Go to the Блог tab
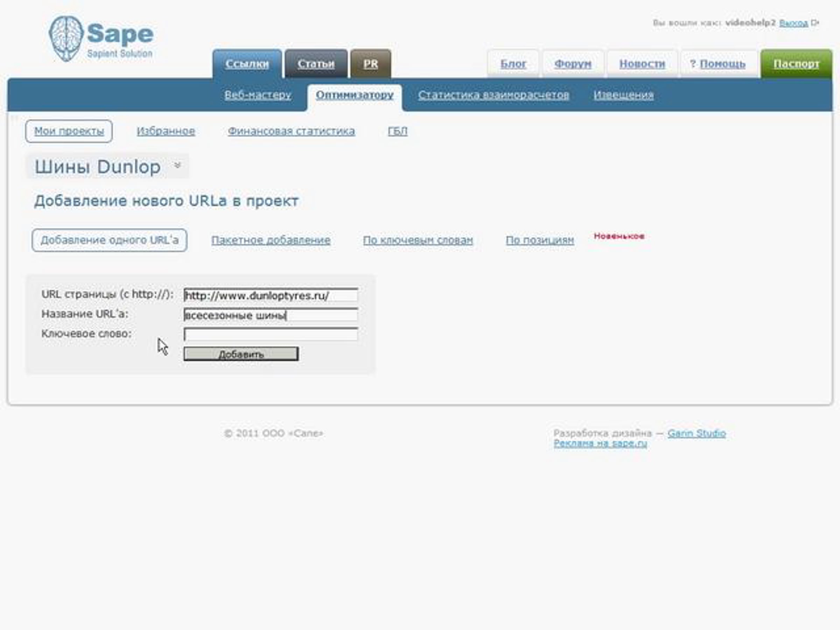The height and width of the screenshot is (630, 840). coord(513,64)
